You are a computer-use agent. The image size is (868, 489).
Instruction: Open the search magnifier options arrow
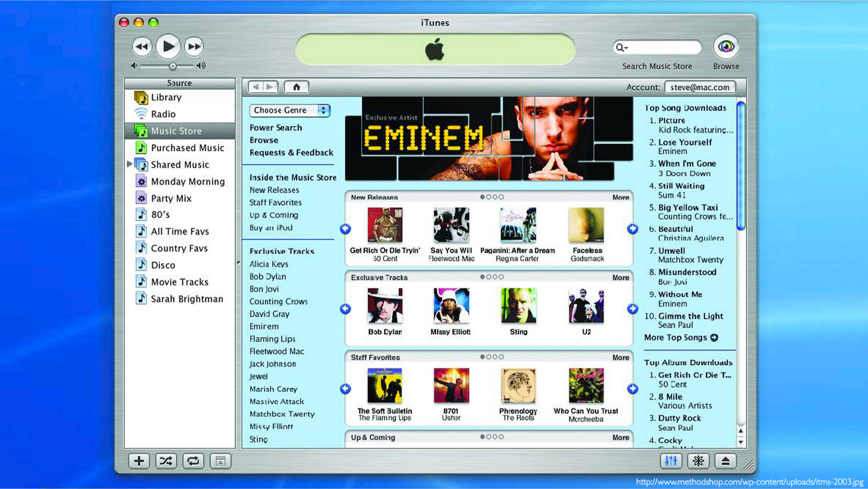(x=622, y=47)
